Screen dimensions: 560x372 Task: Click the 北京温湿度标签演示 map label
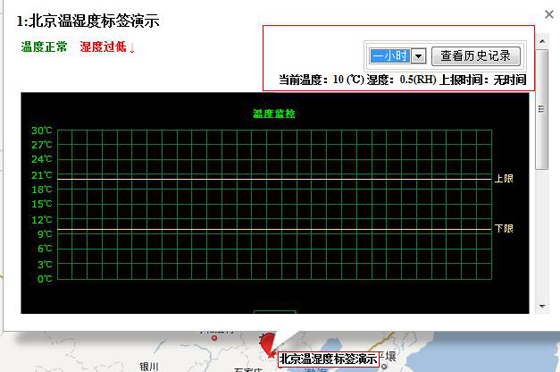pos(328,359)
